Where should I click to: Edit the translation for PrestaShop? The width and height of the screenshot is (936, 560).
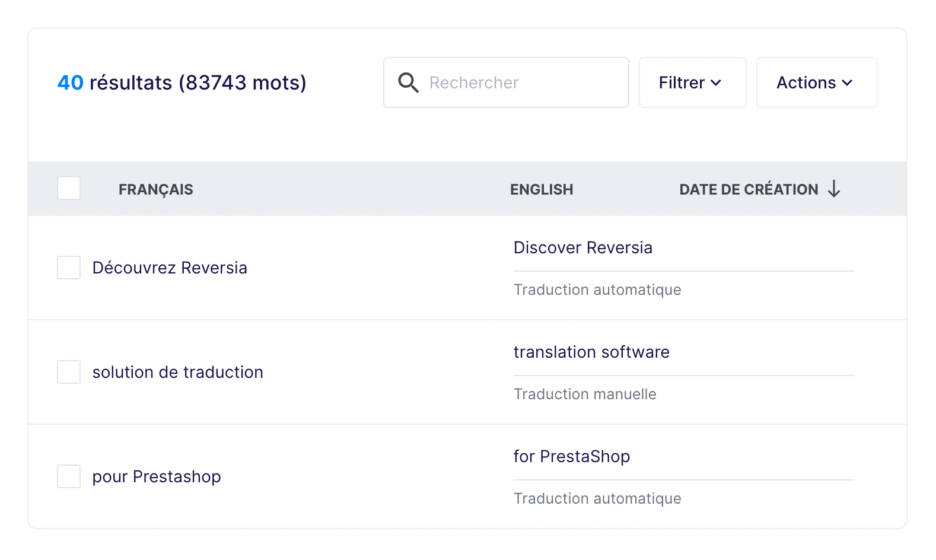point(572,456)
